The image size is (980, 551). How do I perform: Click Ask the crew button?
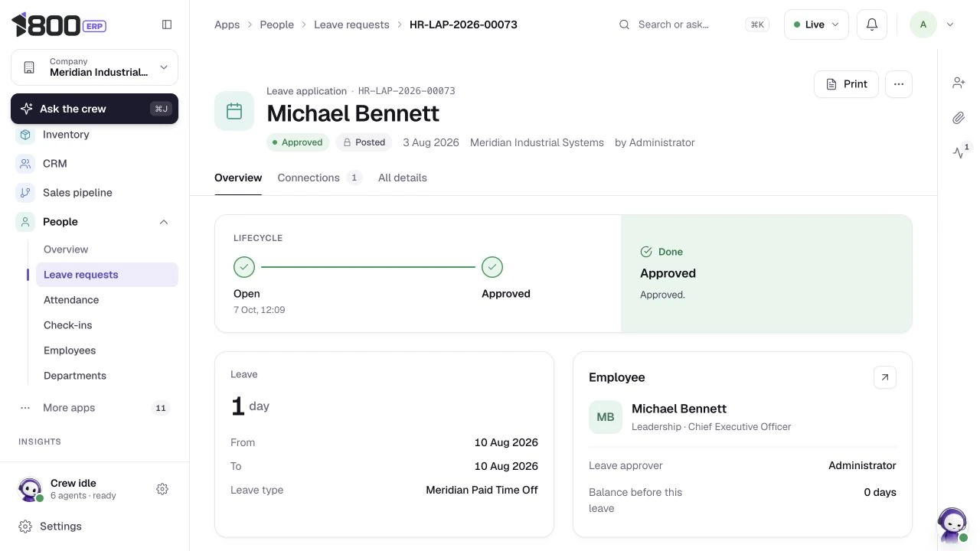pos(94,109)
